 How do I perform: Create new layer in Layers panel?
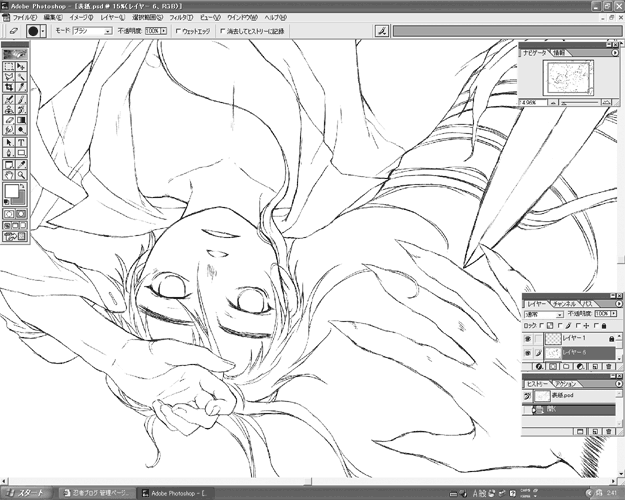595,366
